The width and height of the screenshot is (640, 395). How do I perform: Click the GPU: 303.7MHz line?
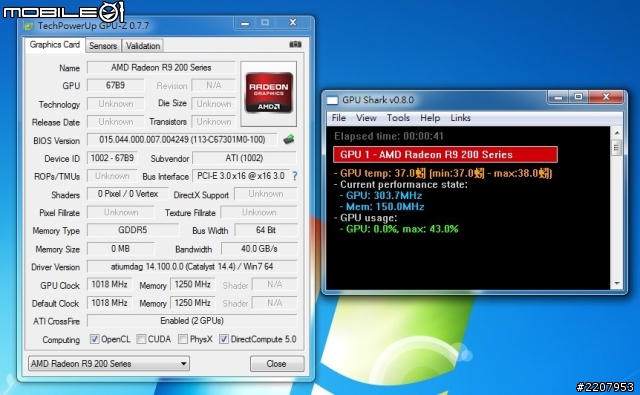tap(381, 195)
